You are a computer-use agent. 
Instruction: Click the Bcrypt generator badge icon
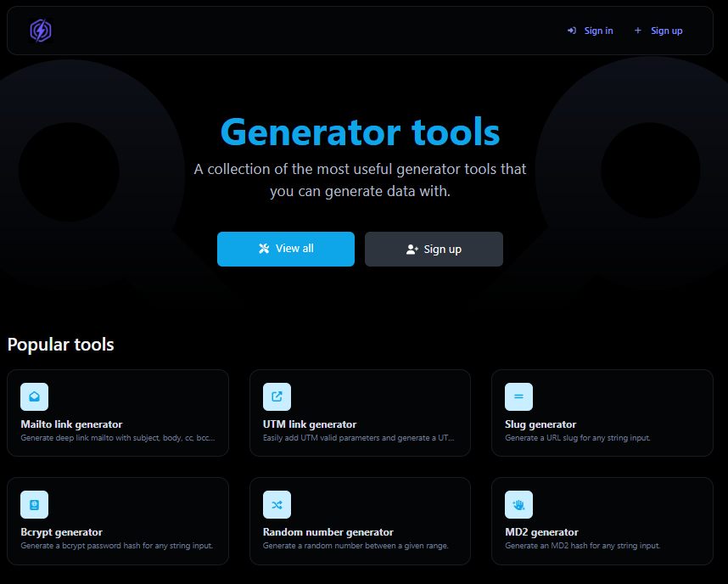(x=34, y=504)
